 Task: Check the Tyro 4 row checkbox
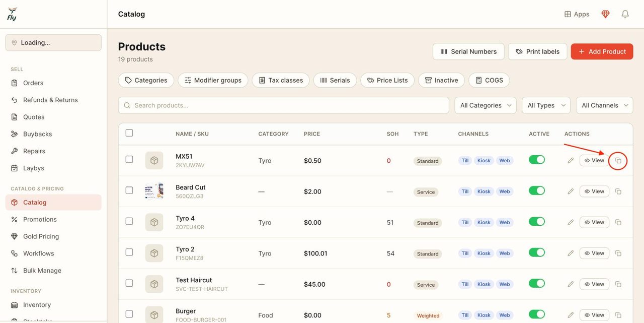click(x=129, y=221)
